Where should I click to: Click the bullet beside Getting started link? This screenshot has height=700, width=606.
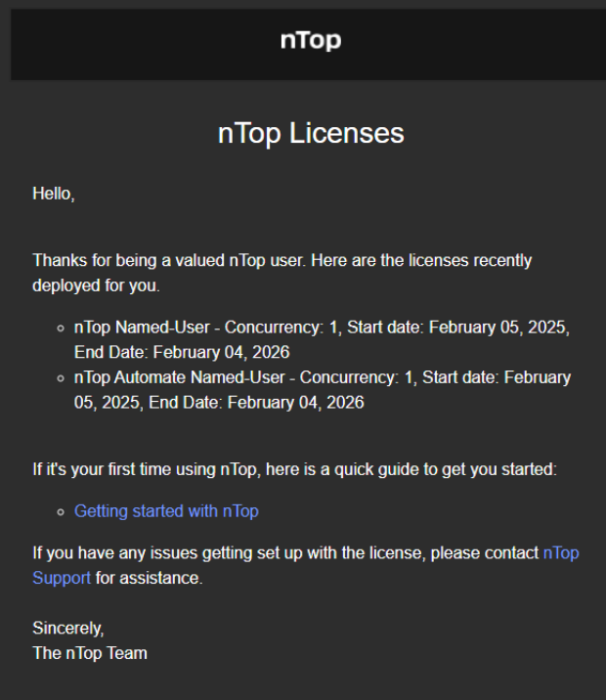(x=62, y=512)
